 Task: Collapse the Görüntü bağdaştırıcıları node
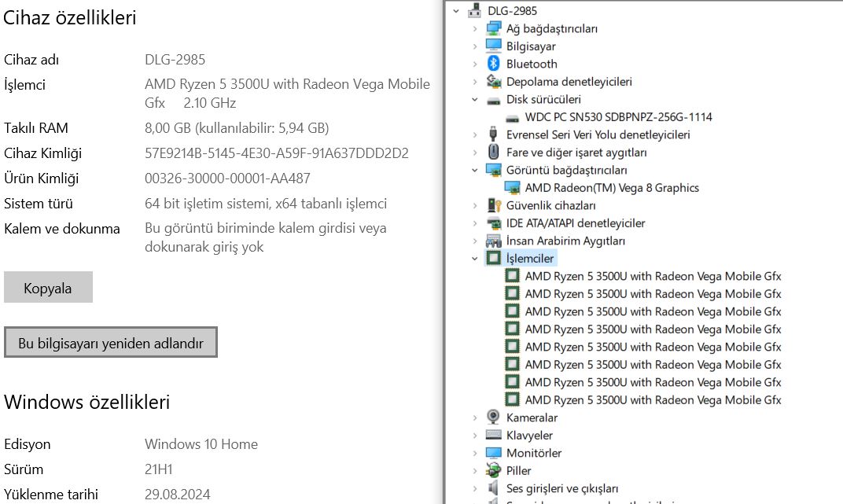pos(475,171)
